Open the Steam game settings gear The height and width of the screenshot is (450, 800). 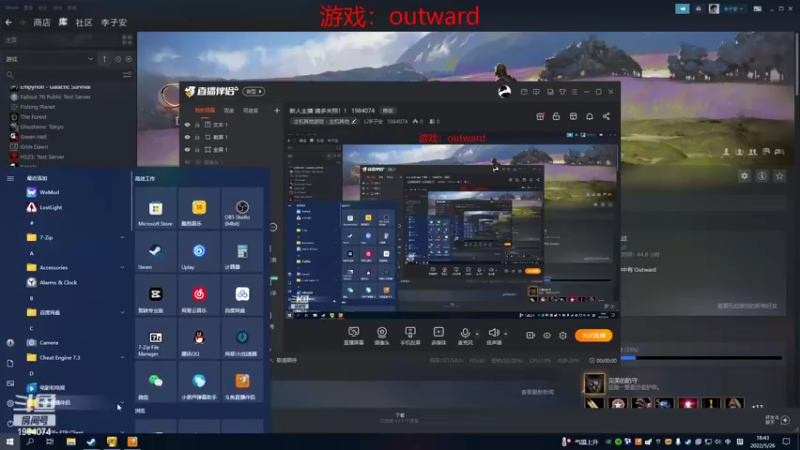tap(744, 176)
